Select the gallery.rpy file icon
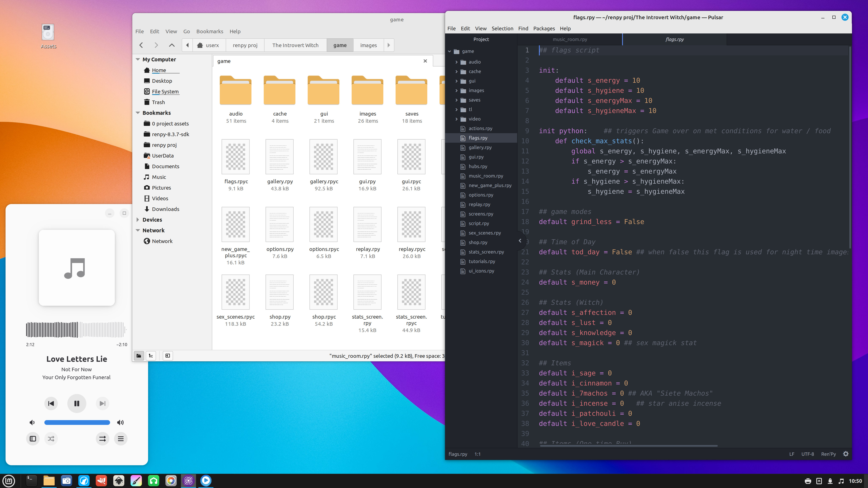This screenshot has width=868, height=488. click(x=280, y=157)
